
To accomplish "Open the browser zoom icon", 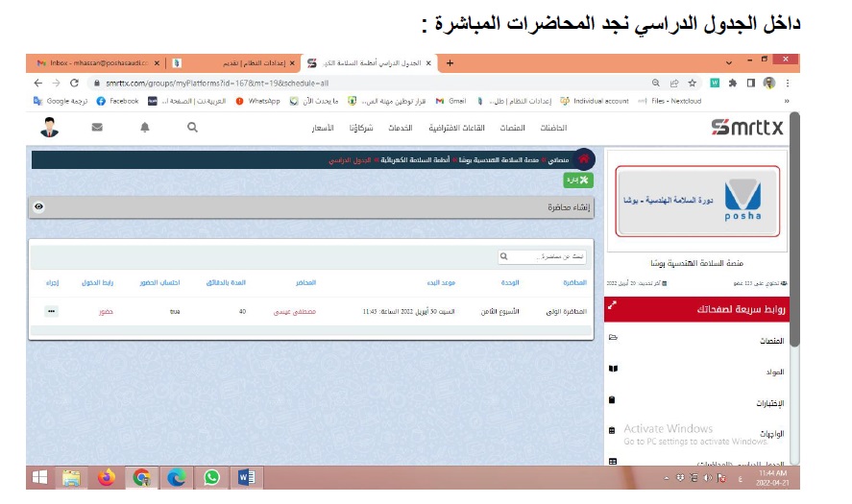I will tap(656, 84).
